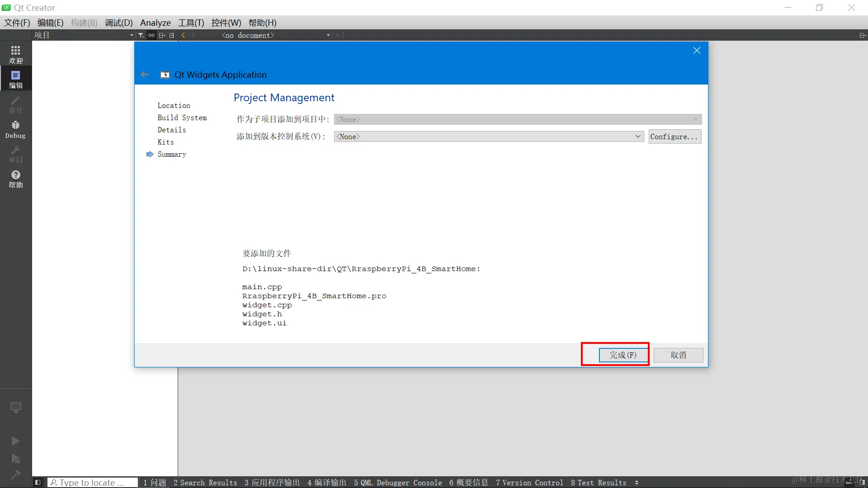Image resolution: width=868 pixels, height=488 pixels.
Task: Toggle synchronize with editor link icon
Action: click(151, 35)
